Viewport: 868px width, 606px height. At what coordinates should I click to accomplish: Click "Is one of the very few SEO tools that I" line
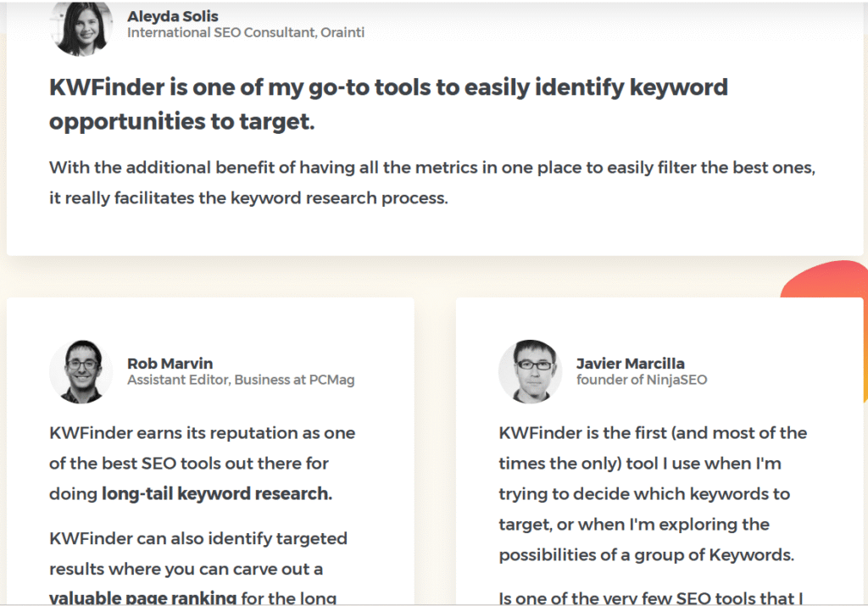651,598
